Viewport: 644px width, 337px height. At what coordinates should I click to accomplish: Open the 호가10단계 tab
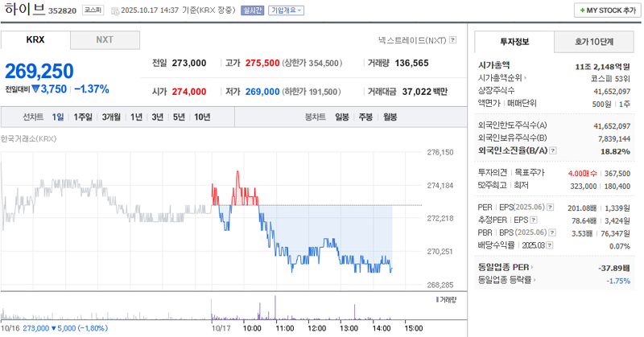[x=594, y=41]
